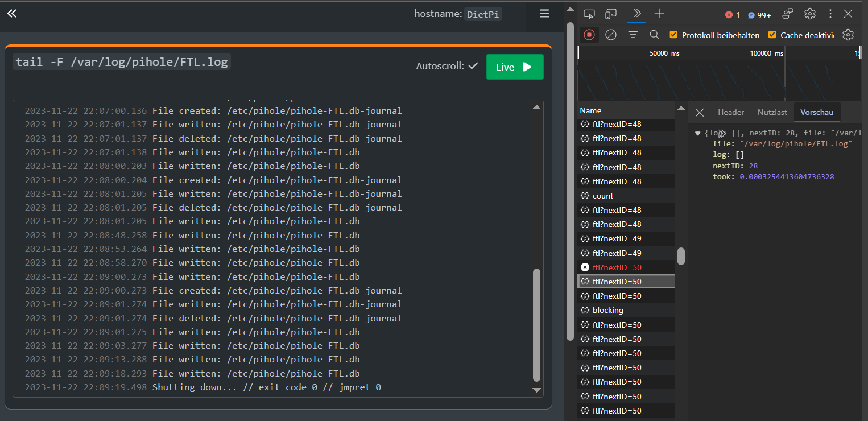Click the log line timestamped 22:09:13.288
This screenshot has height=421, width=868.
point(192,360)
